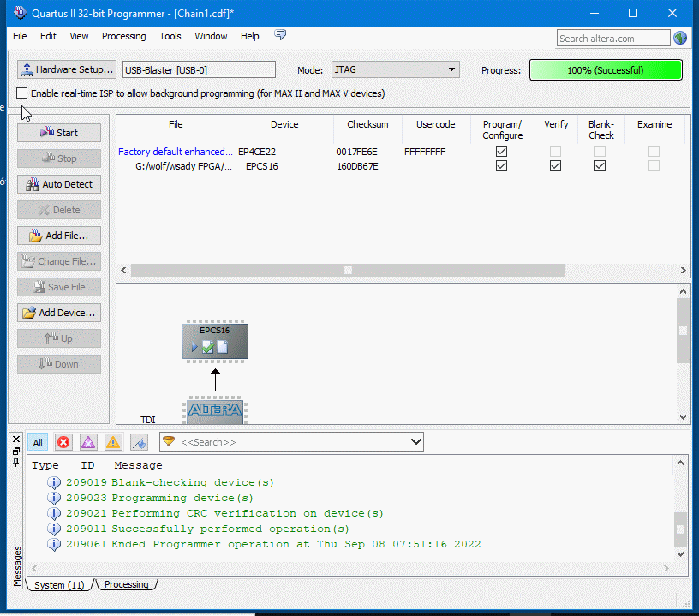Click the critical warning filter icon

click(x=88, y=442)
